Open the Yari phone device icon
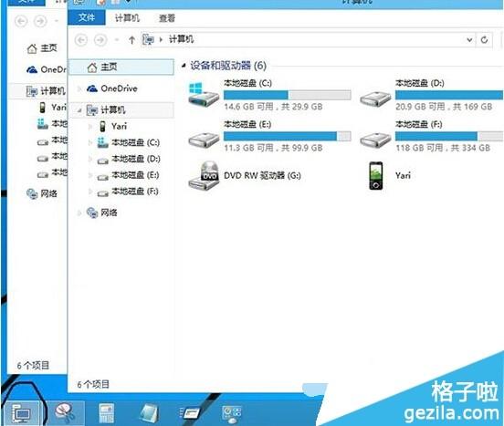 (x=376, y=176)
